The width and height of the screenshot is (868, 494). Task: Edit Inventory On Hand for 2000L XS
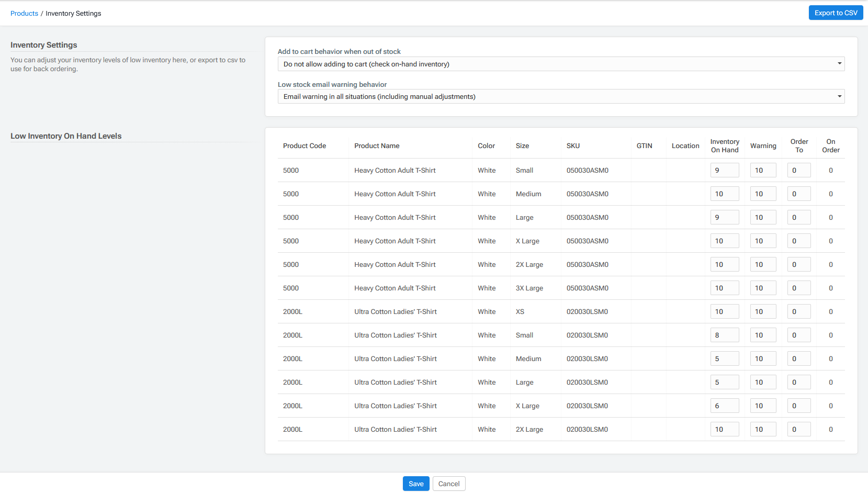[x=724, y=312]
